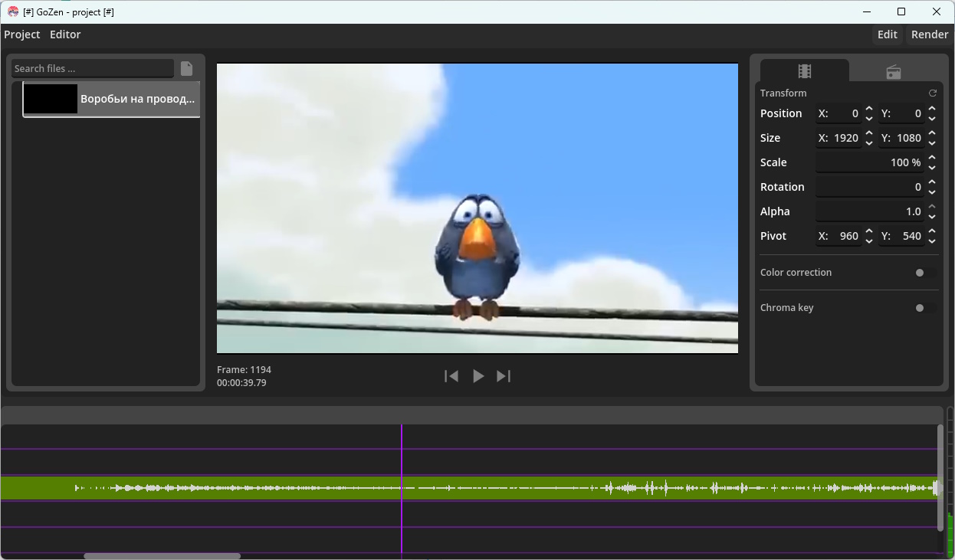
Task: Skip to previous frame in the player
Action: pyautogui.click(x=451, y=376)
